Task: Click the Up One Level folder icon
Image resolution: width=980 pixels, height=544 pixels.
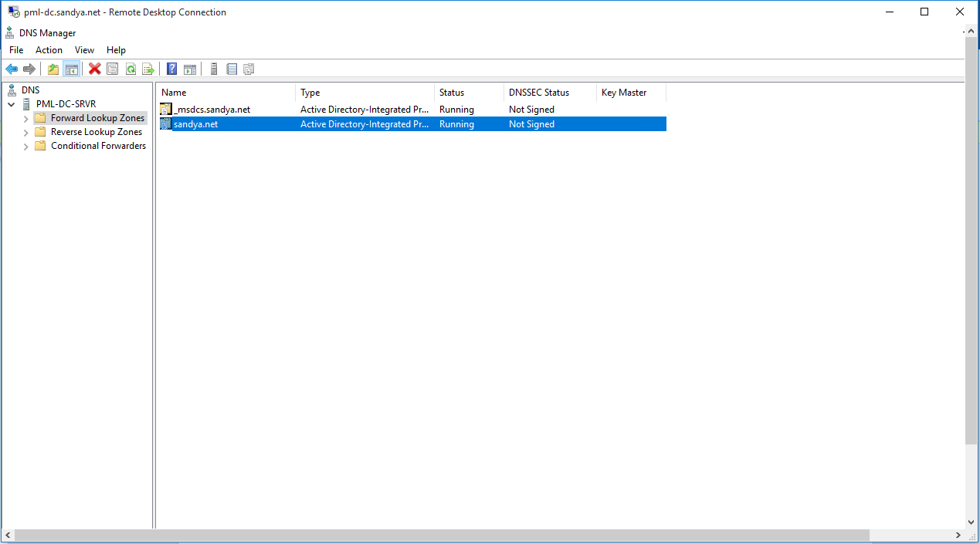Action: click(x=53, y=69)
